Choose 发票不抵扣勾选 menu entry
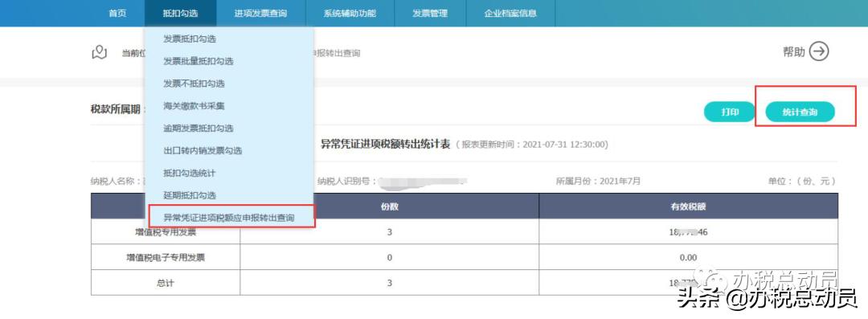Viewport: 868px width, 319px height. pos(194,84)
